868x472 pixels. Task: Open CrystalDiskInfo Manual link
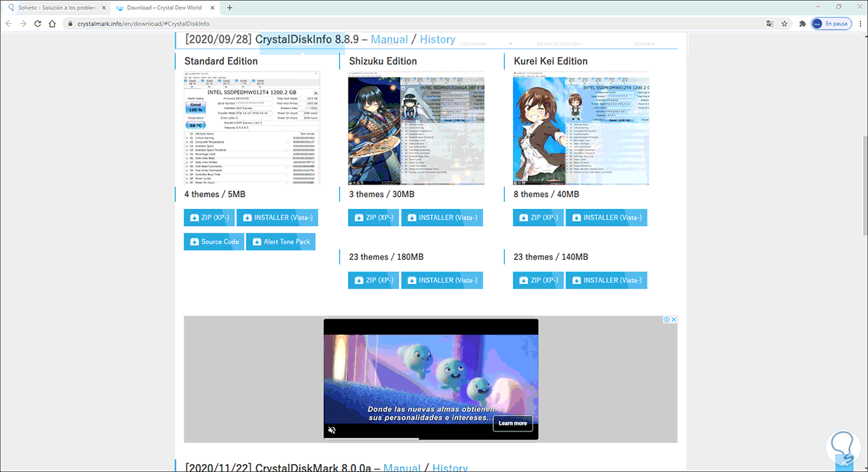pos(389,39)
